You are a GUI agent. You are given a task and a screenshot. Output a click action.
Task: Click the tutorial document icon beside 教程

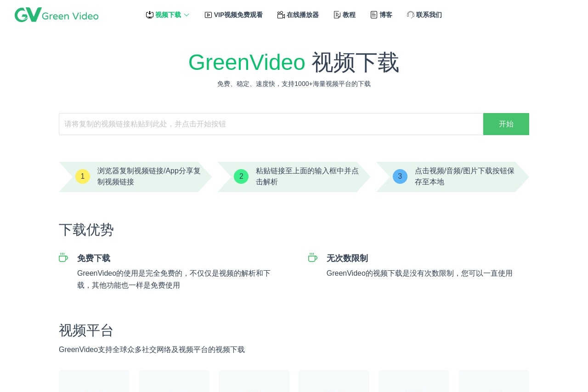tap(336, 15)
